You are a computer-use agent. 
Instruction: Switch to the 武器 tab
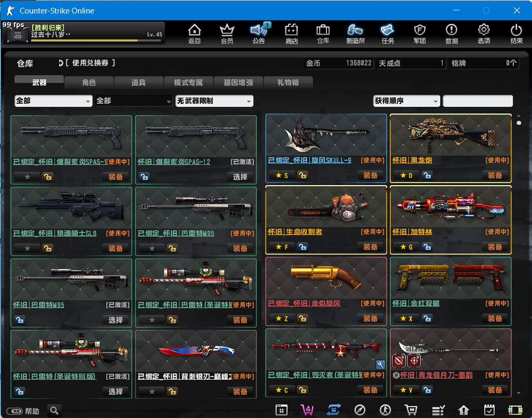pyautogui.click(x=39, y=82)
